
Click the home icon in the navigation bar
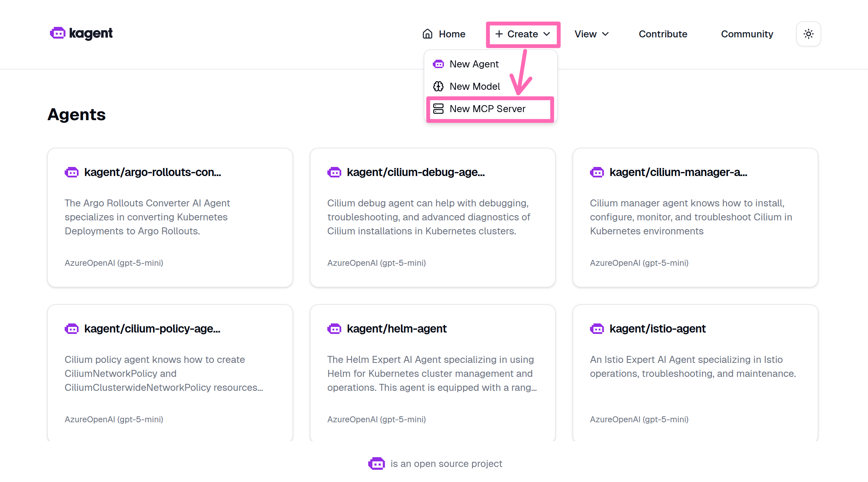point(428,34)
